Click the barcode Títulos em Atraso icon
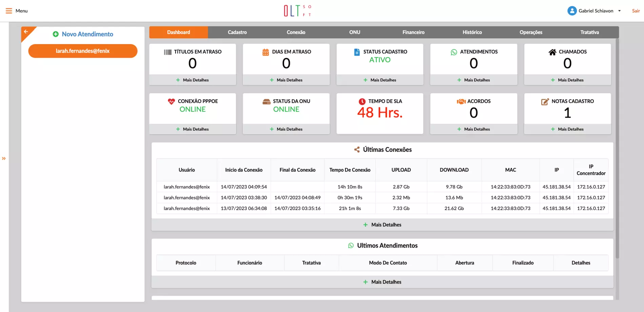Screen dimensions: 644x312 168,52
